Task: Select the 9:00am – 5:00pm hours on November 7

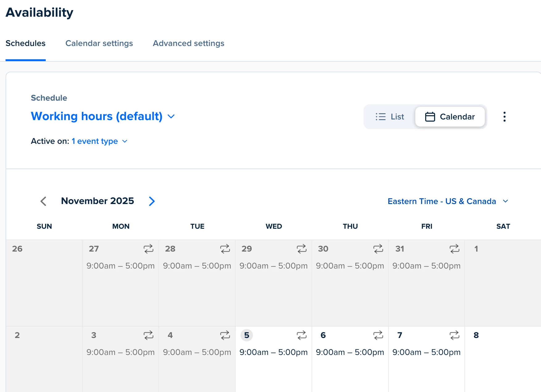Action: coord(426,352)
